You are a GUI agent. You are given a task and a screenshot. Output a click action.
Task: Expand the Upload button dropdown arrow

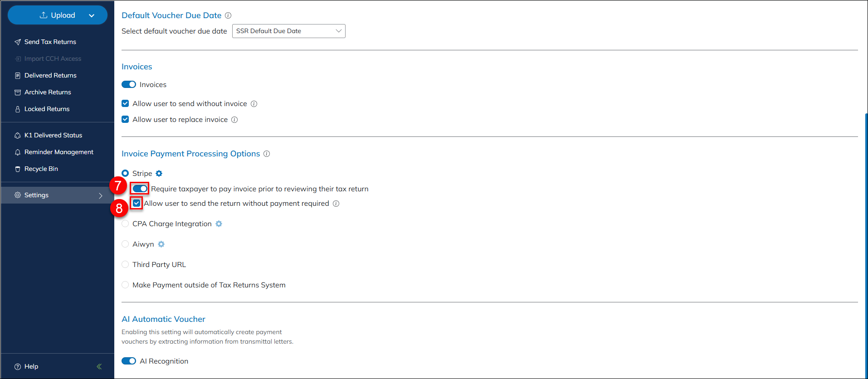pyautogui.click(x=92, y=15)
